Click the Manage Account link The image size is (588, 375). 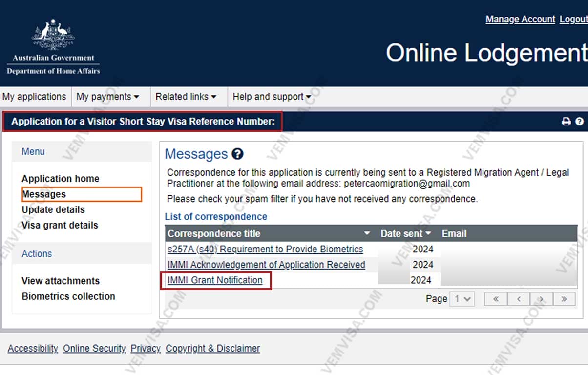point(520,19)
